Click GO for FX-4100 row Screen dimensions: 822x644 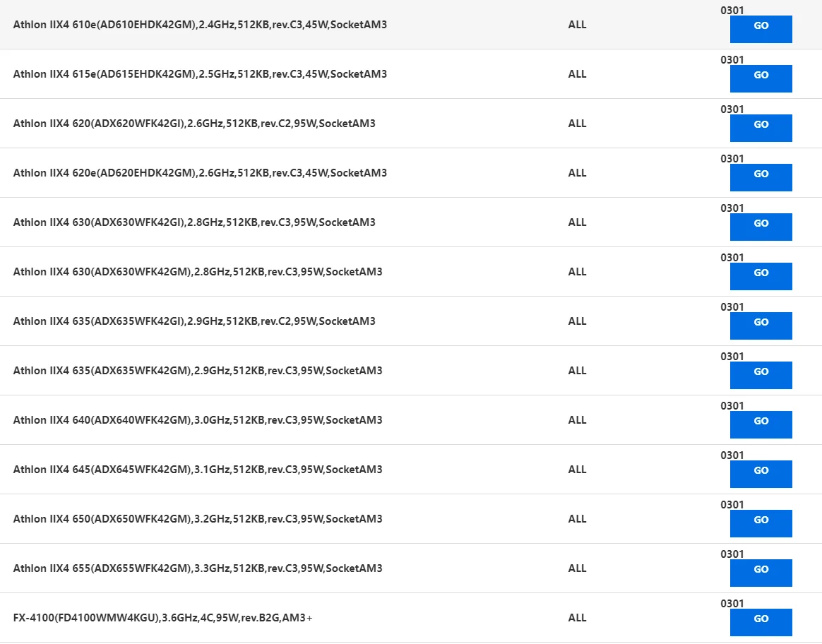761,623
